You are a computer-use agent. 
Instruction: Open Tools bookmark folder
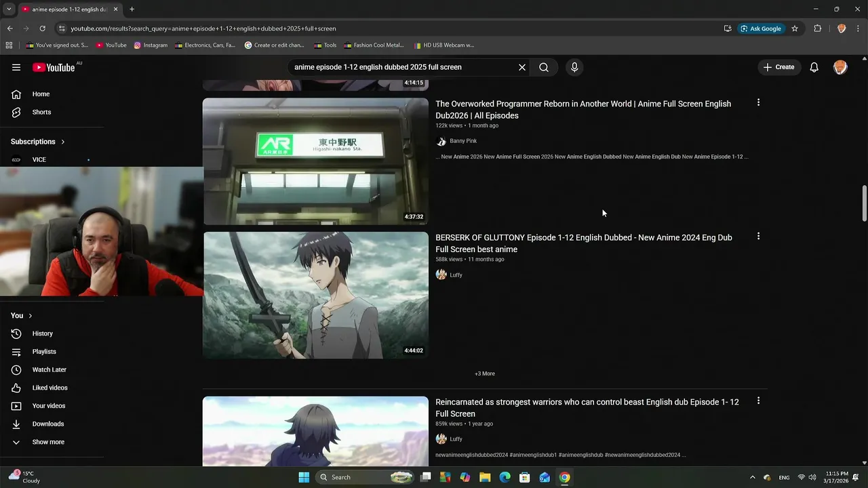(325, 45)
